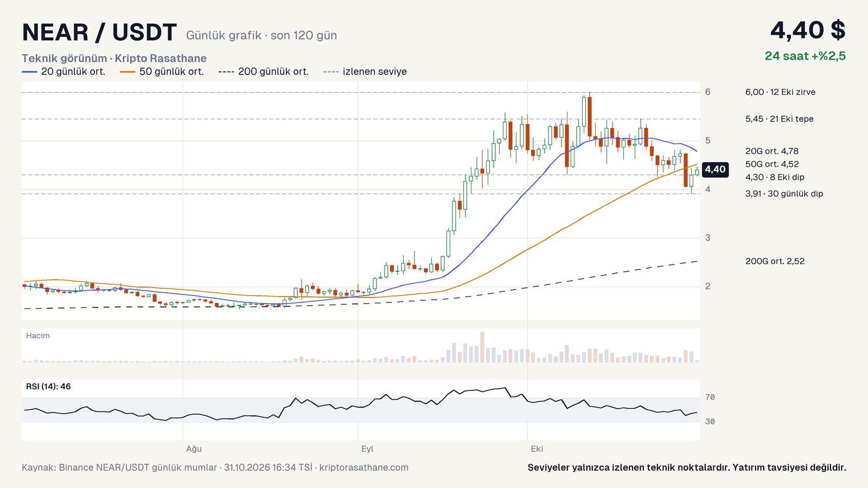
Task: Select the '200 günlük ort.' legend entry
Action: [263, 72]
